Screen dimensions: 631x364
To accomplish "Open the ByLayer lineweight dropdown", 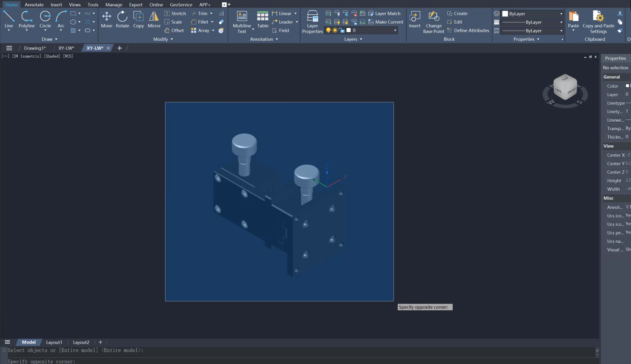I will point(561,22).
